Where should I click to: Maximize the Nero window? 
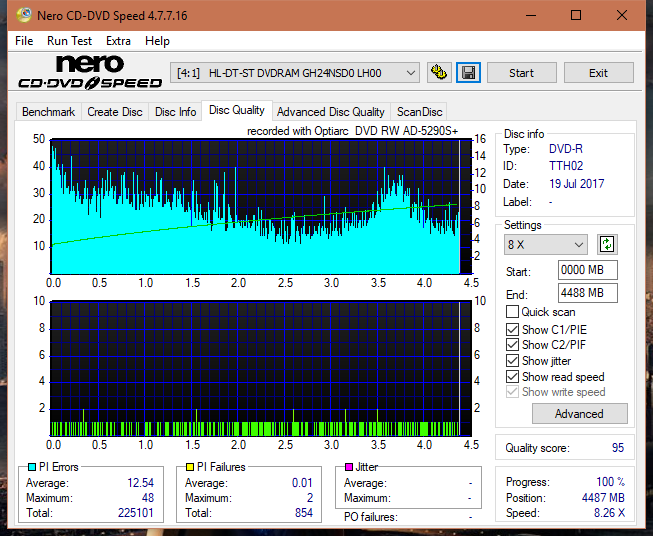point(576,15)
